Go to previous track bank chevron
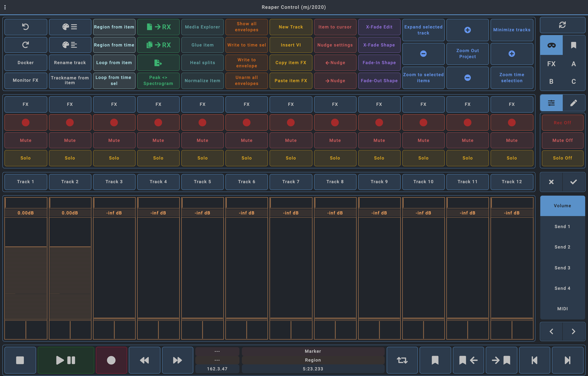This screenshot has height=376, width=588. (x=551, y=331)
